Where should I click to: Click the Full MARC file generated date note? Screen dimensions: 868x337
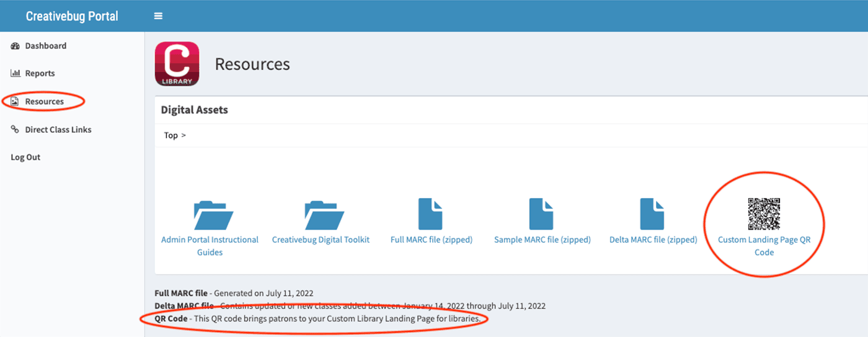(x=234, y=293)
